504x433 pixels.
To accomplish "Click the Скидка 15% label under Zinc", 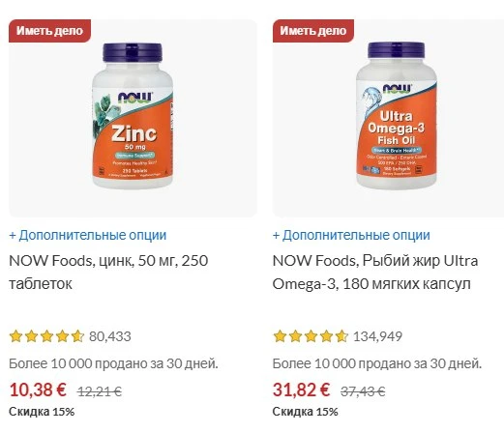I will 42,412.
